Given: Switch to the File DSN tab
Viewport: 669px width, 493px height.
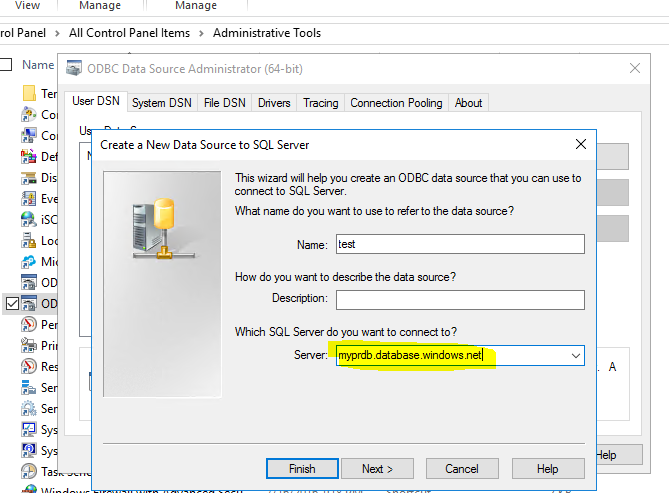Looking at the screenshot, I should pos(224,103).
